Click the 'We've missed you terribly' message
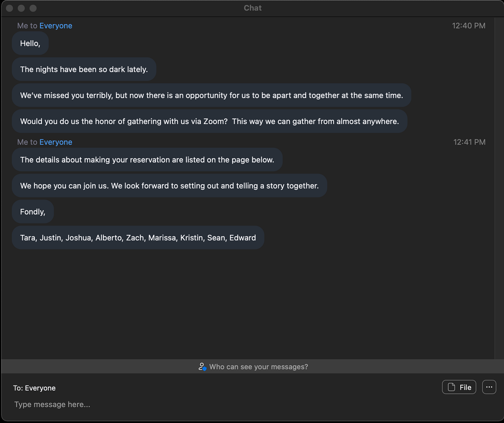Screen dimensions: 504x423 click(211, 95)
